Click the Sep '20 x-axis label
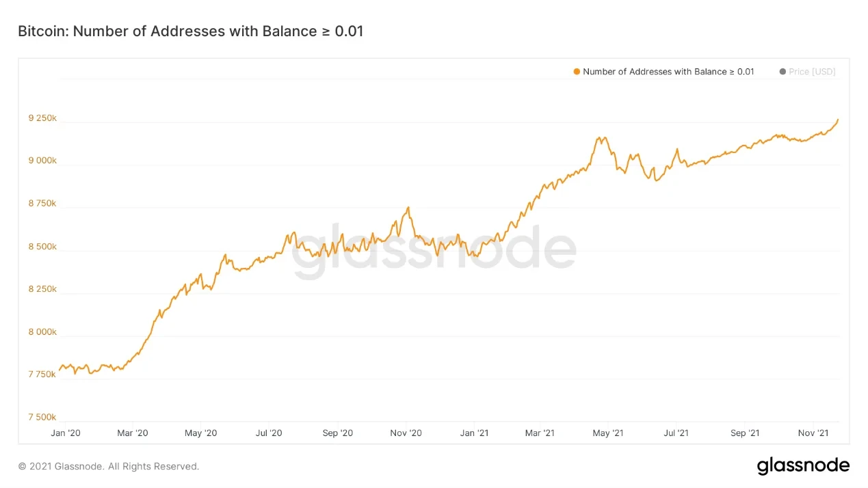 pyautogui.click(x=337, y=433)
